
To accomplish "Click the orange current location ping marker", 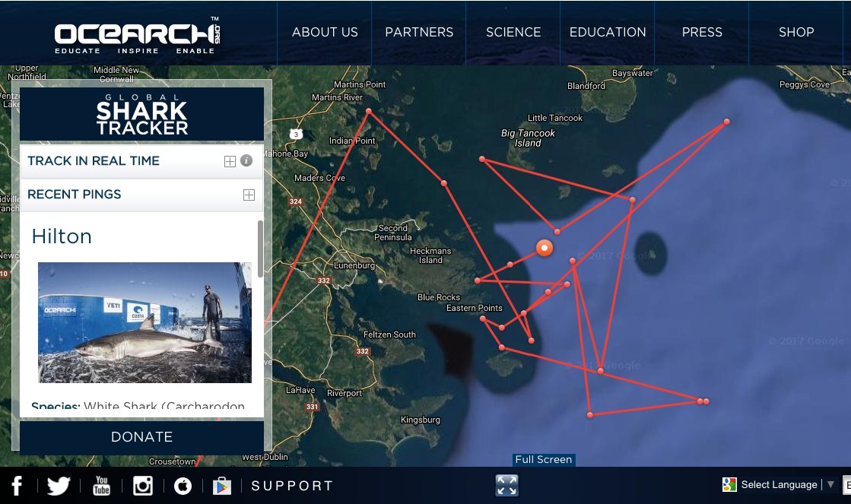I will 545,248.
